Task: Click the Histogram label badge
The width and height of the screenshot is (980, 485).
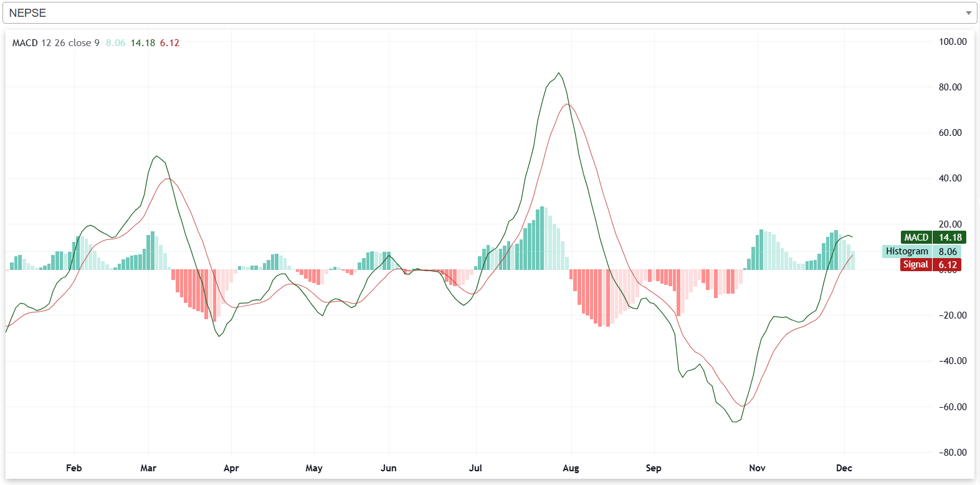Action: [x=906, y=251]
